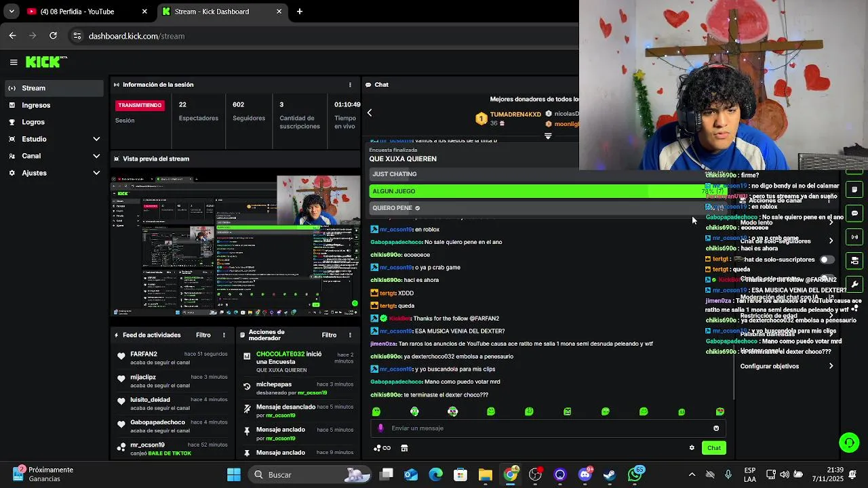Viewport: 868px width, 488px height.
Task: Open Steam from the taskbar
Action: pyautogui.click(x=610, y=474)
